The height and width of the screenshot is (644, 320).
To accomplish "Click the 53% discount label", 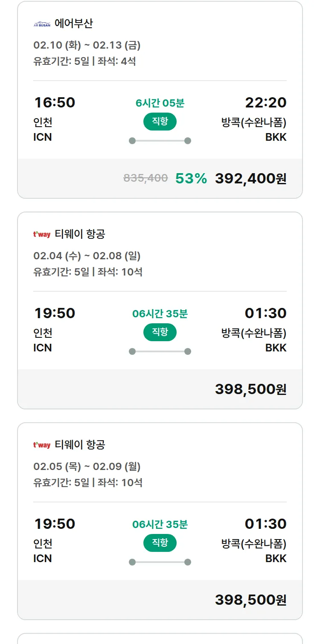I will click(191, 178).
